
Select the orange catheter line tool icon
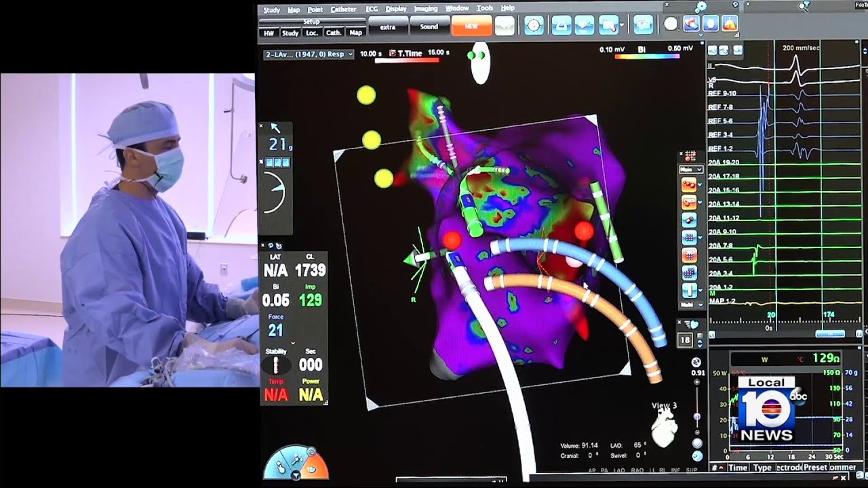[x=689, y=201]
